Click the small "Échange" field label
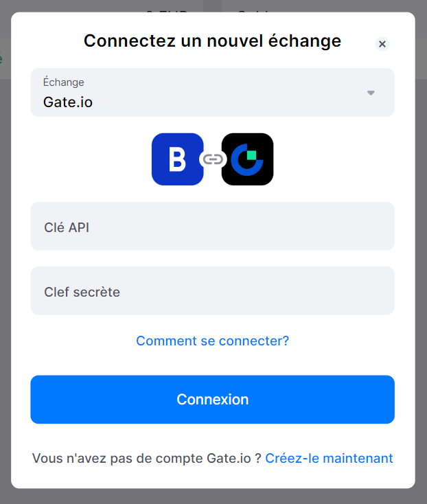 click(x=63, y=82)
